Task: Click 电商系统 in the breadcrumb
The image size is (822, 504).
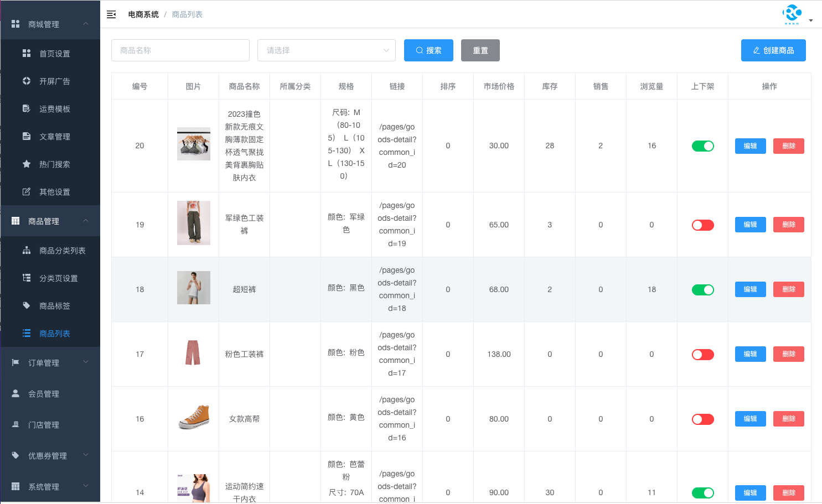Action: click(x=143, y=14)
